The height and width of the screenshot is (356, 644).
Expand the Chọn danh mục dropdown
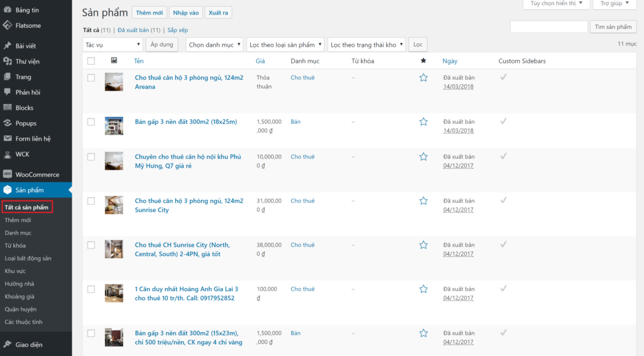[214, 45]
